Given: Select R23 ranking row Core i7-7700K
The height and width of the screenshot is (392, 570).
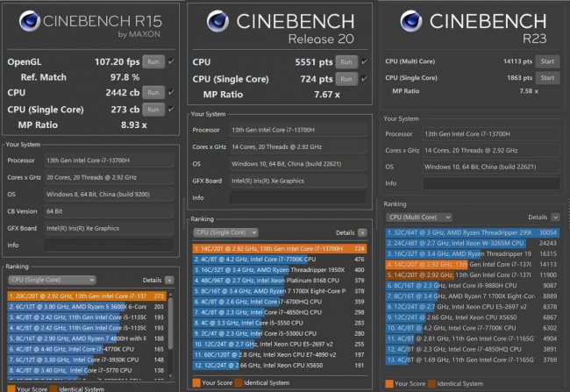Looking at the screenshot, I should [473, 328].
